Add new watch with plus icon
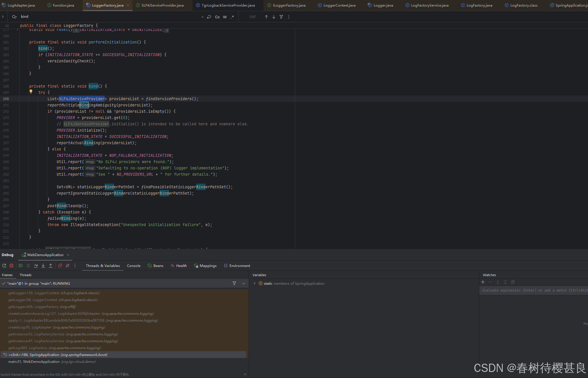The width and height of the screenshot is (588, 378). pos(483,282)
